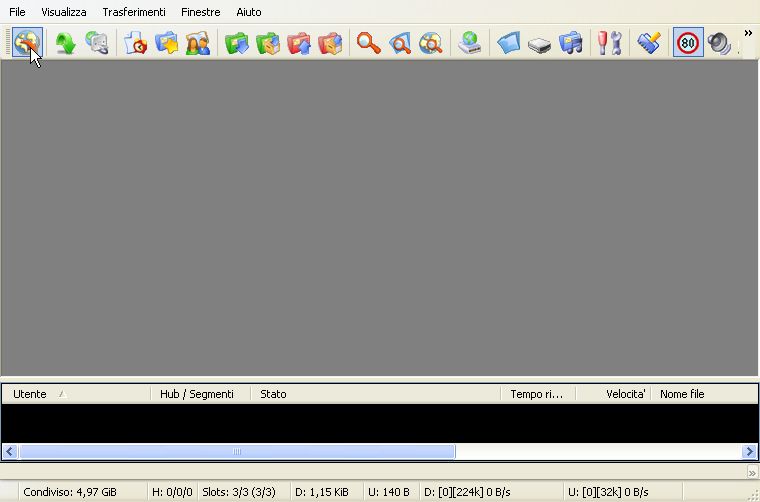760x502 pixels.
Task: Open the Public Hubs globe icon
Action: (x=27, y=43)
